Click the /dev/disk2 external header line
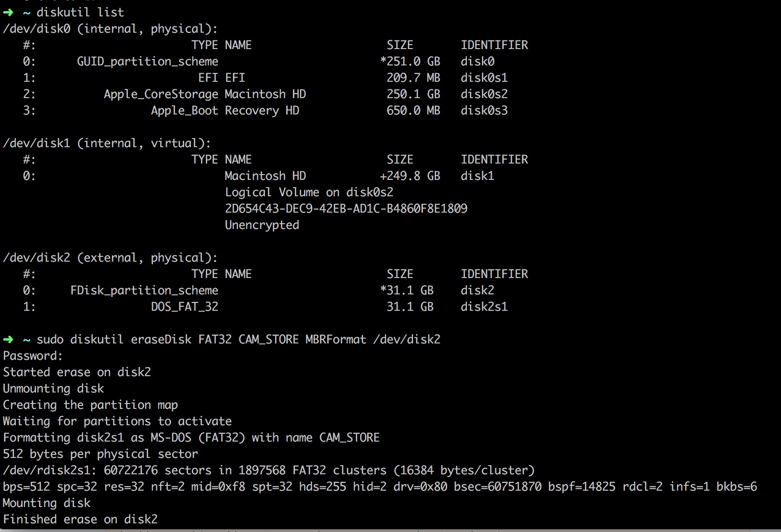Viewport: 781px width, 532px height. [110, 258]
